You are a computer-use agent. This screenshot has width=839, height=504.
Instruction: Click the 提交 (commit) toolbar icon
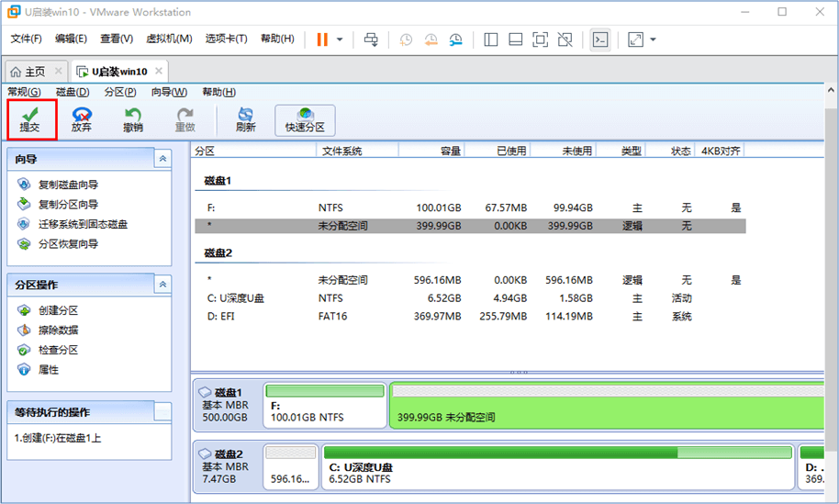click(x=30, y=120)
